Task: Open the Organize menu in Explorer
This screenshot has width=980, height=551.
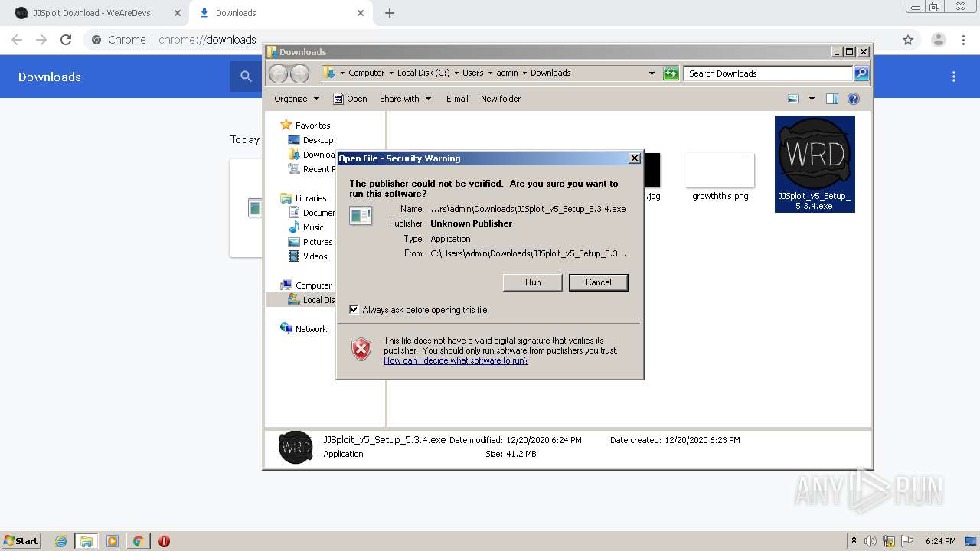Action: click(x=296, y=99)
